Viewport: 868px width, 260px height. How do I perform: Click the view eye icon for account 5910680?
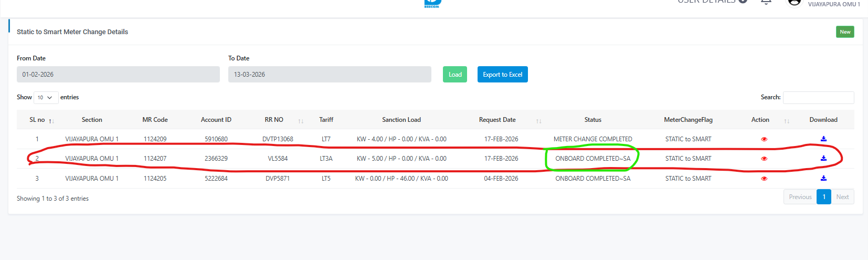coord(764,139)
